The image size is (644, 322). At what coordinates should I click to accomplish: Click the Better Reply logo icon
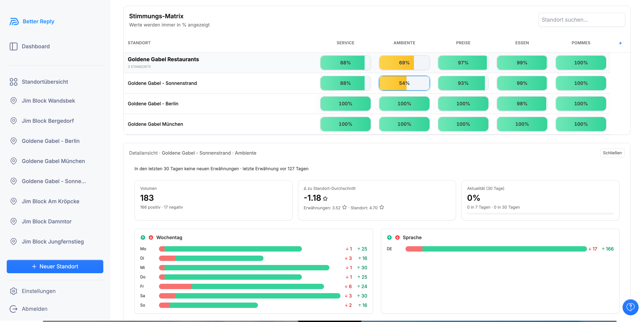[14, 21]
